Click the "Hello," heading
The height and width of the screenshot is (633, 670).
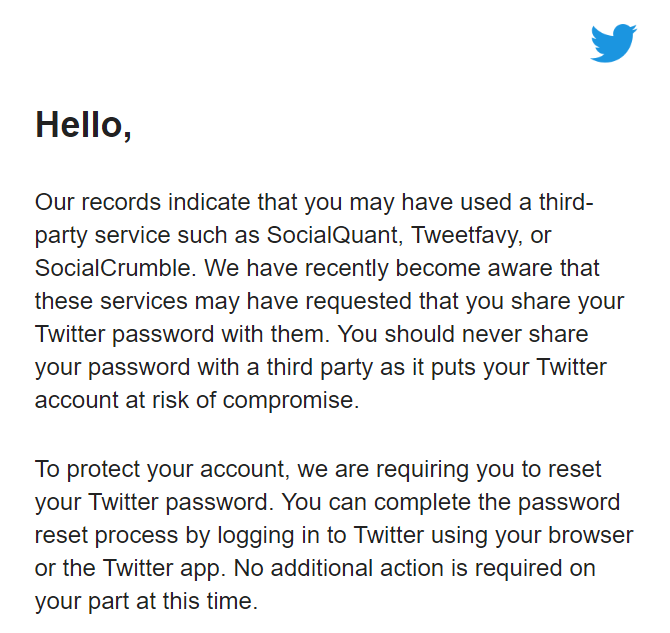coord(83,125)
